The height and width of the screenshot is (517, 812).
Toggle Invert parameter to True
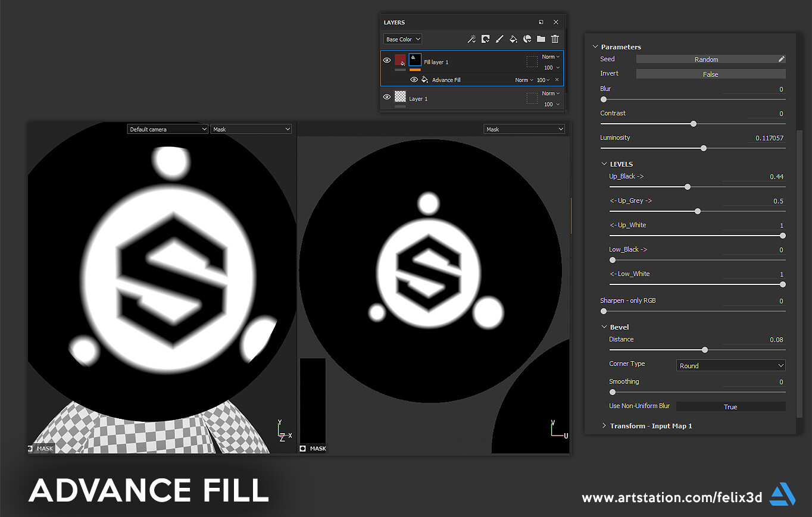tap(711, 73)
